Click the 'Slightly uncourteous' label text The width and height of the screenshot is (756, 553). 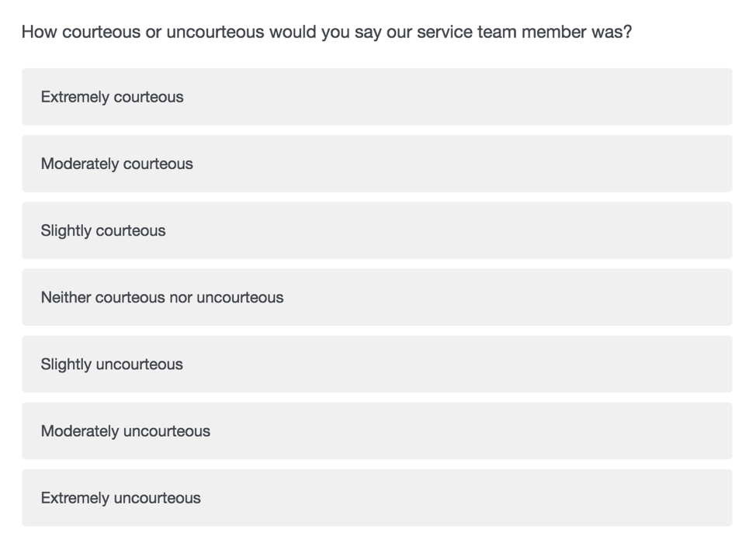coord(112,365)
